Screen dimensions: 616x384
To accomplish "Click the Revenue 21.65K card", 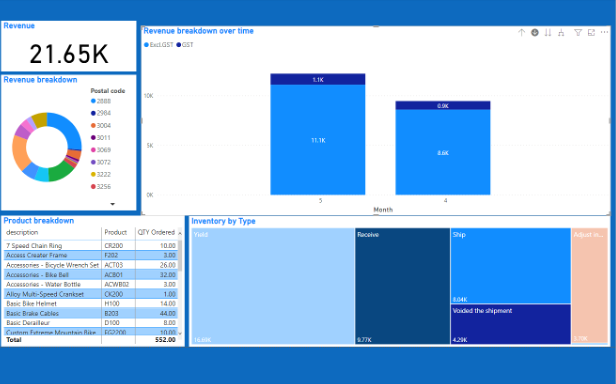I will point(69,46).
